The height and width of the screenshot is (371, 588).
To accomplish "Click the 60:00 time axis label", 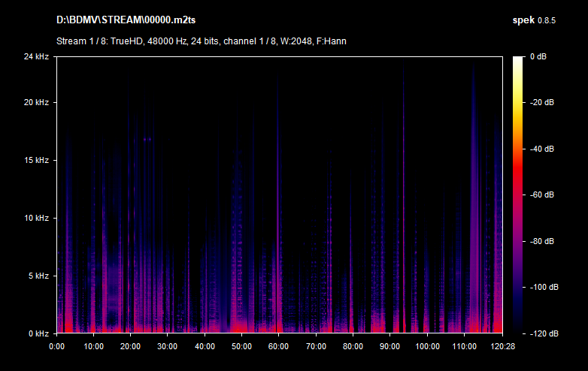I will tap(279, 346).
